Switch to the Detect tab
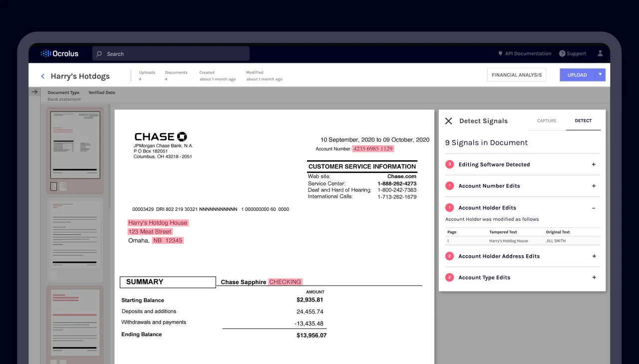Image resolution: width=639 pixels, height=364 pixels. pyautogui.click(x=583, y=121)
